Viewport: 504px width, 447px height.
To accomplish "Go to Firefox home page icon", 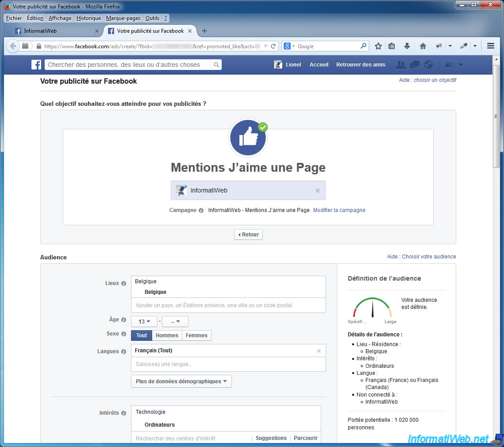I will [423, 46].
